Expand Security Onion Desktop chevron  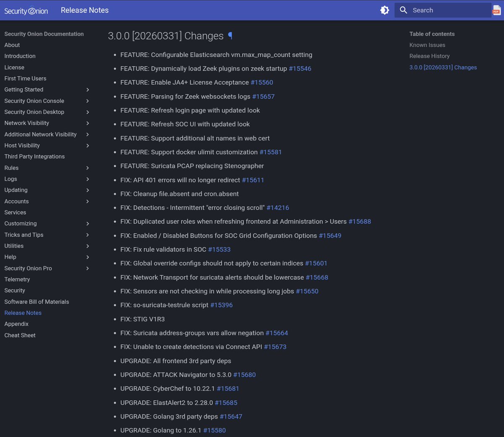(x=87, y=112)
